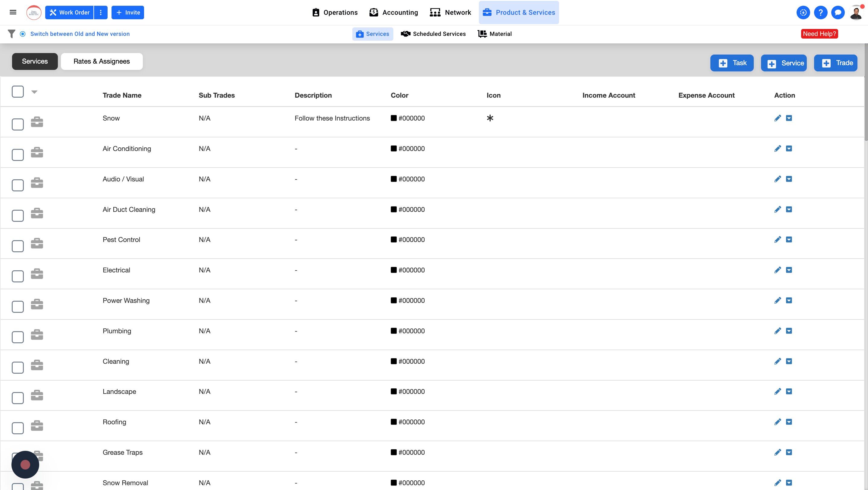Tick the Pest Control row checkbox
Screen dimensions: 868x490
pos(17,246)
